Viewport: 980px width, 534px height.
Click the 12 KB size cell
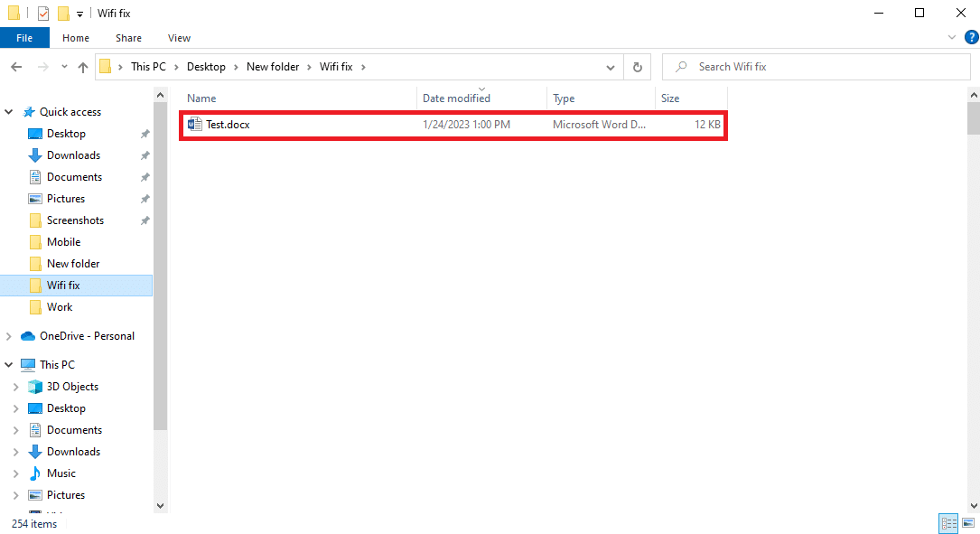(707, 125)
